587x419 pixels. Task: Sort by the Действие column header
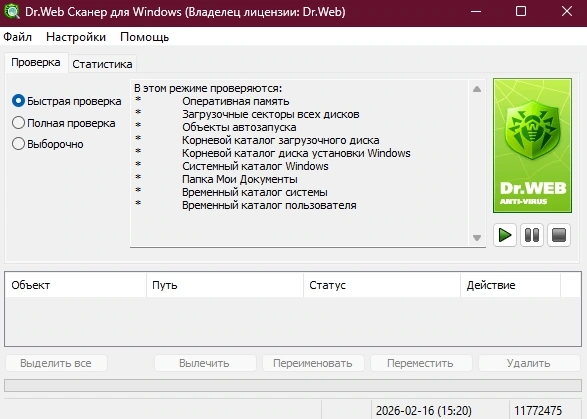pyautogui.click(x=511, y=285)
